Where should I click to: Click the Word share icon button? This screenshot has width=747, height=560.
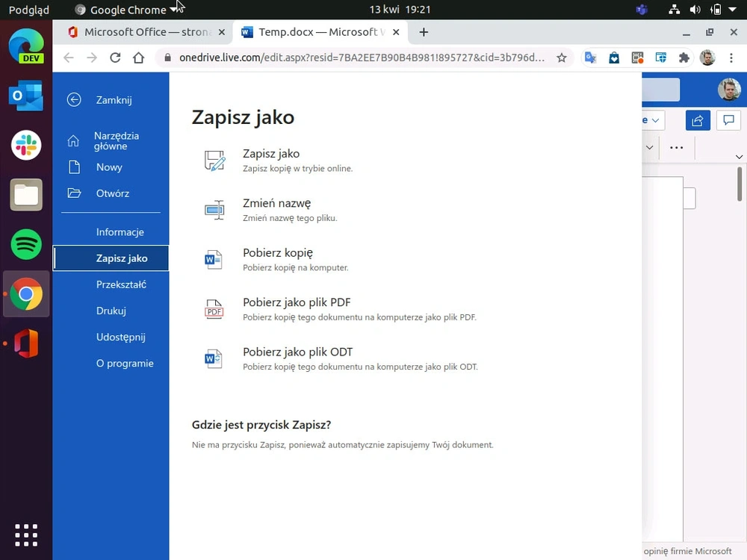click(x=698, y=120)
